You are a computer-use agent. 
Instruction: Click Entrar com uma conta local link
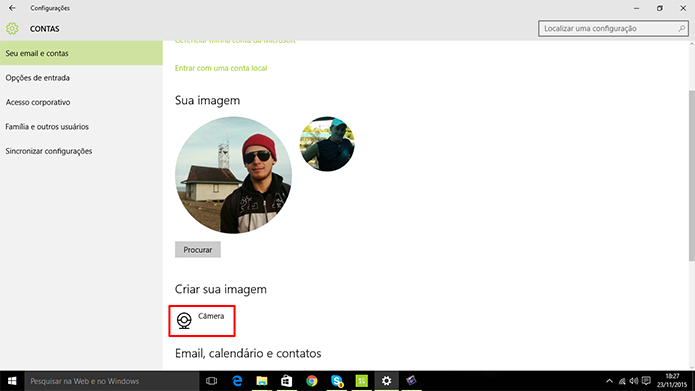221,68
